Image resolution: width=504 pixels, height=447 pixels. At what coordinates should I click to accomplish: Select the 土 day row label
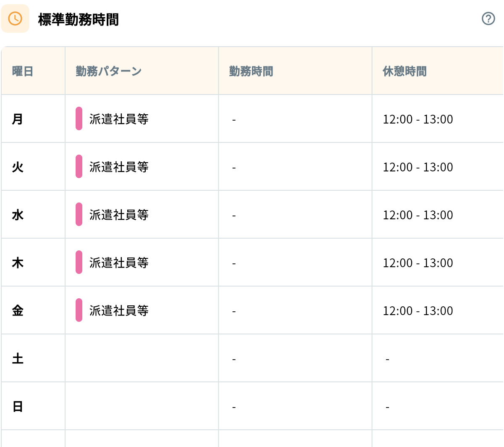18,358
